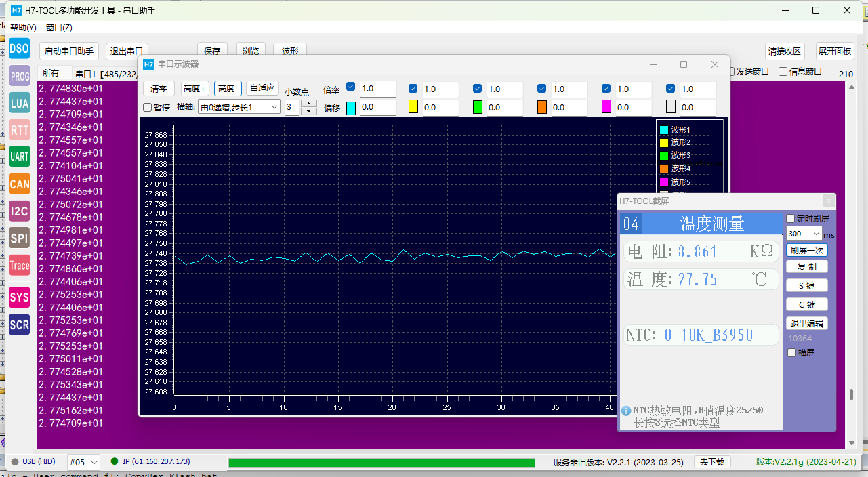Uncheck the magenta waveform 5 enable checkbox

point(606,89)
